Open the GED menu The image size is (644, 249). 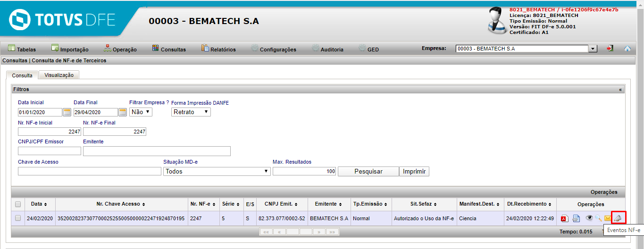(368, 49)
